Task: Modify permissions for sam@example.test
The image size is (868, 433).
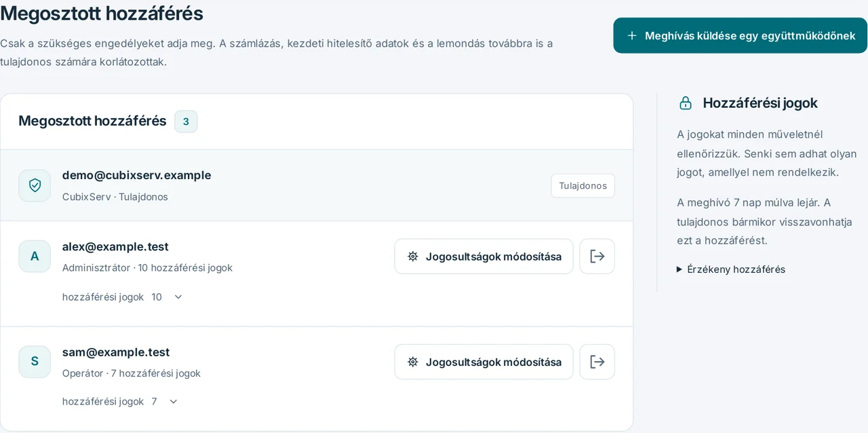Action: tap(484, 362)
